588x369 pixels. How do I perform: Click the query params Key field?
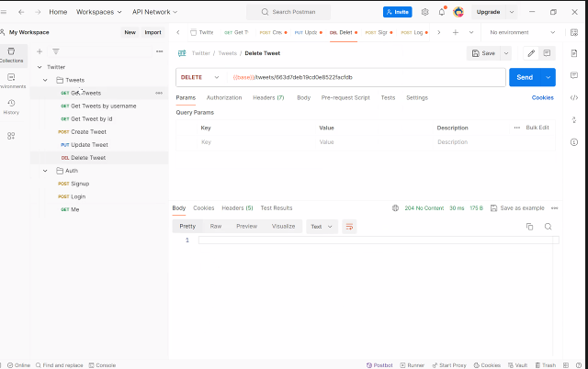pyautogui.click(x=256, y=142)
